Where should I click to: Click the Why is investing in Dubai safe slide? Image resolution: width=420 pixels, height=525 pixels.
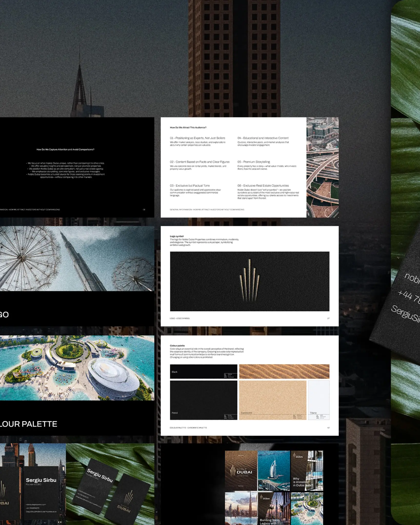click(x=303, y=482)
